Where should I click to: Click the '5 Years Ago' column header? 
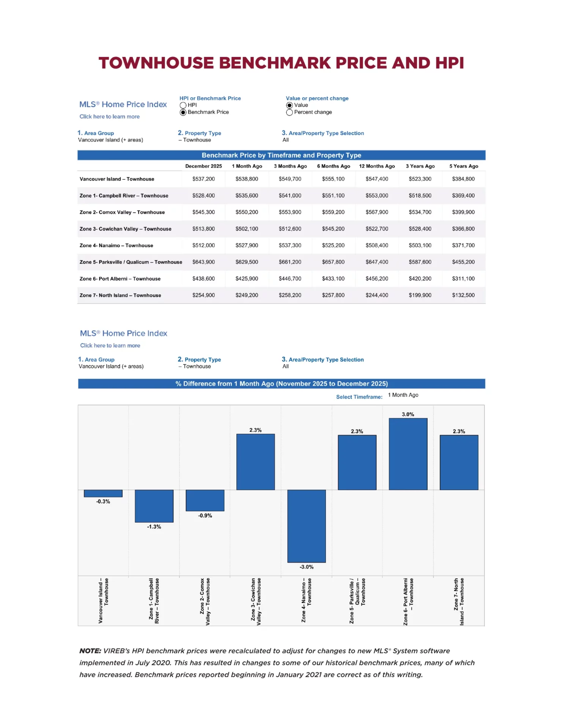click(463, 166)
